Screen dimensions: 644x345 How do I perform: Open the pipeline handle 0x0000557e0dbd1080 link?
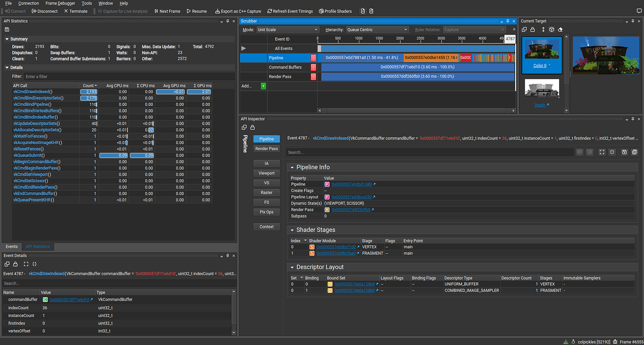tap(351, 185)
